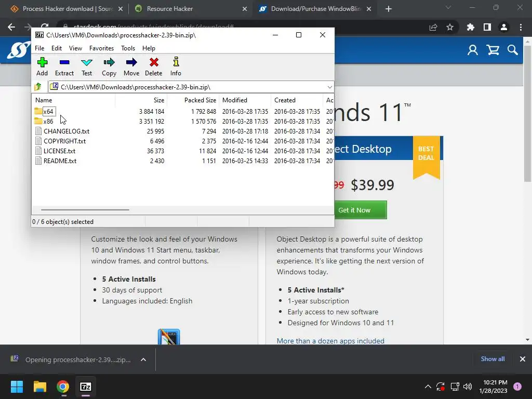Select the Copy toolbar icon

[x=109, y=66]
